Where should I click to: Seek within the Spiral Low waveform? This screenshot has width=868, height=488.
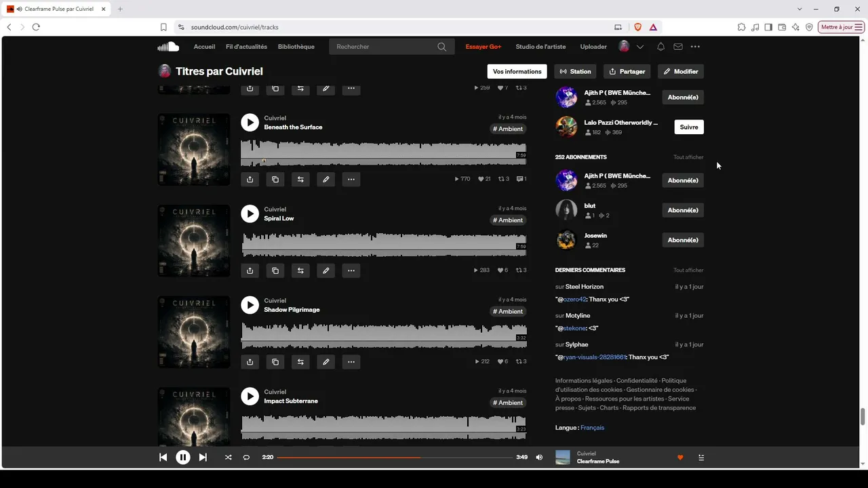click(x=384, y=245)
